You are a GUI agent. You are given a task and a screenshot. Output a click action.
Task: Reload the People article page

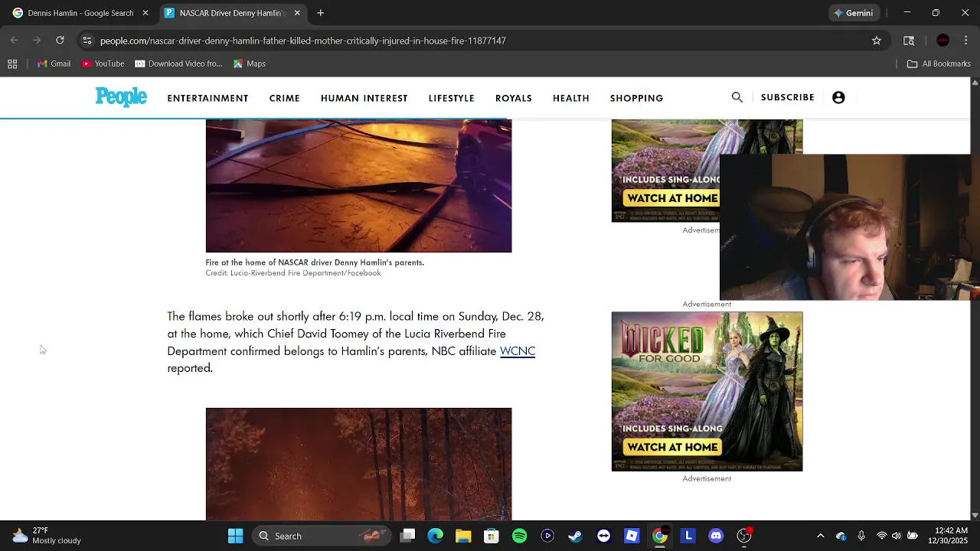point(60,41)
